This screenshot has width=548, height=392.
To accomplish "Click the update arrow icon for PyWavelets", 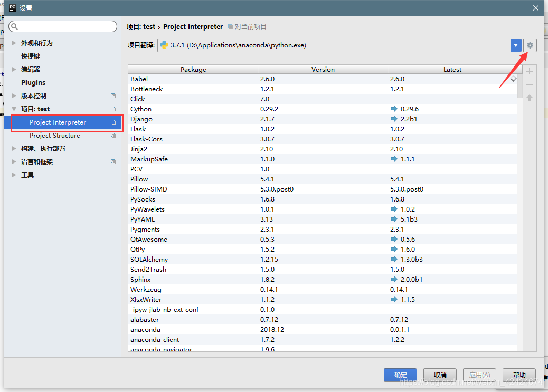I will pyautogui.click(x=394, y=209).
